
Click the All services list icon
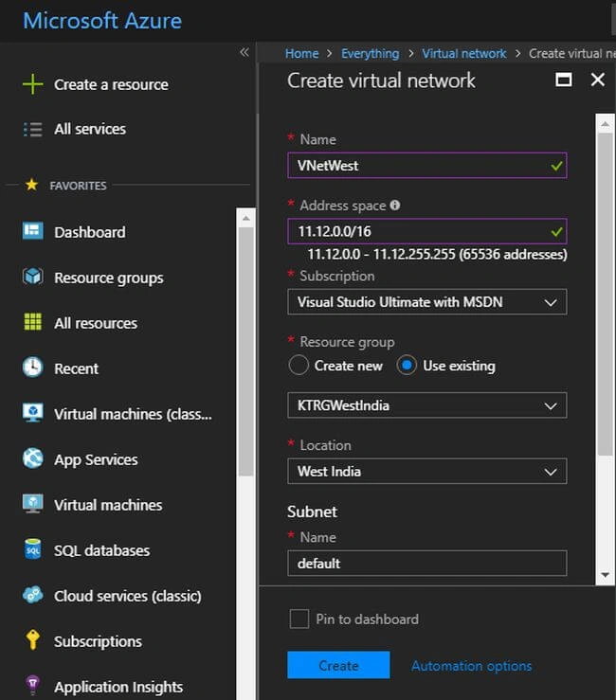pos(32,129)
